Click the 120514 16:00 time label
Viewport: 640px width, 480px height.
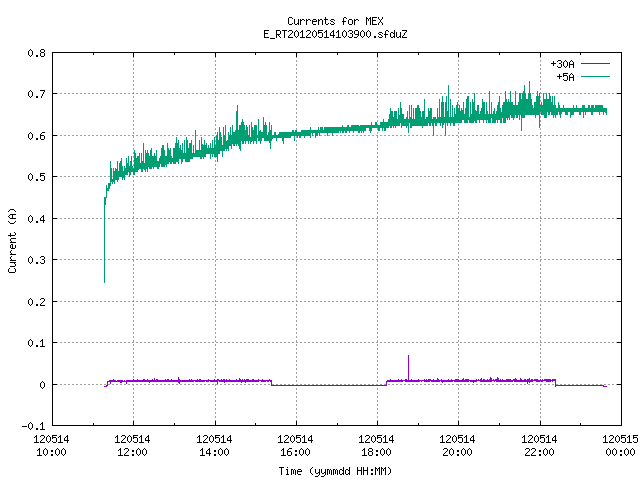tap(295, 446)
